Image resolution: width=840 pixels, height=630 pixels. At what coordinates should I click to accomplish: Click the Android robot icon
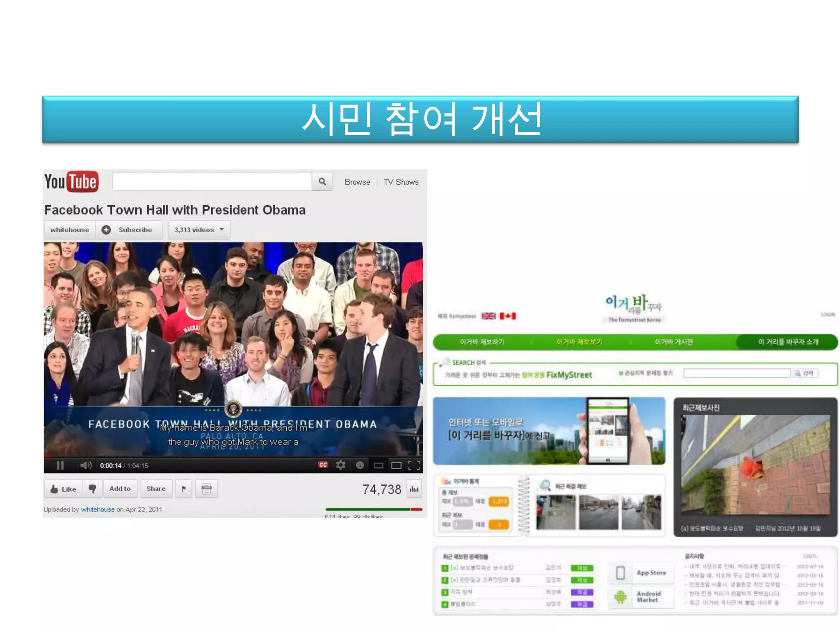click(x=621, y=597)
